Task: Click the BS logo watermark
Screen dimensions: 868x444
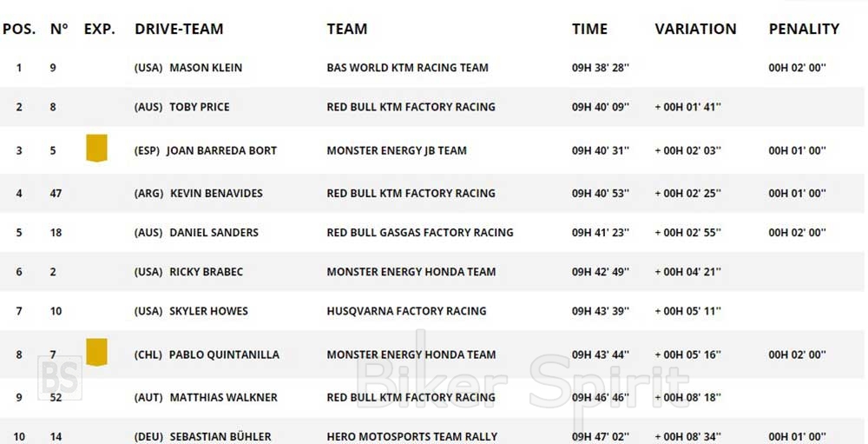Action: click(x=59, y=378)
